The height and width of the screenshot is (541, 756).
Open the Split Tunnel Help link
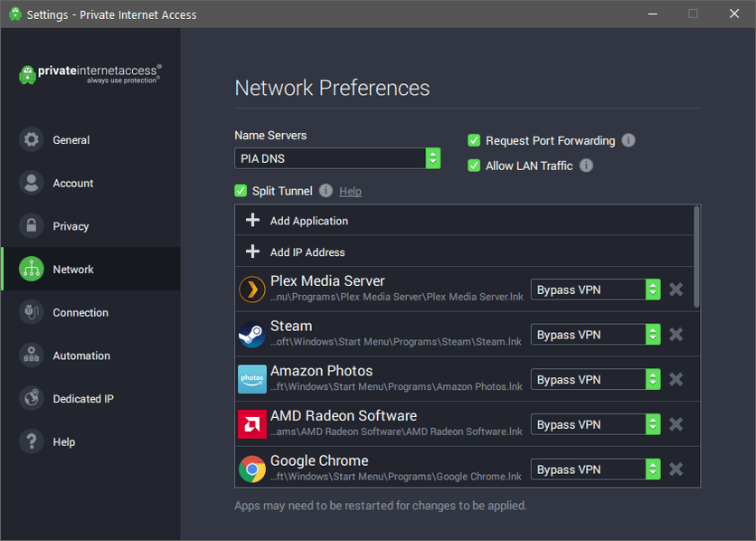[x=350, y=192]
